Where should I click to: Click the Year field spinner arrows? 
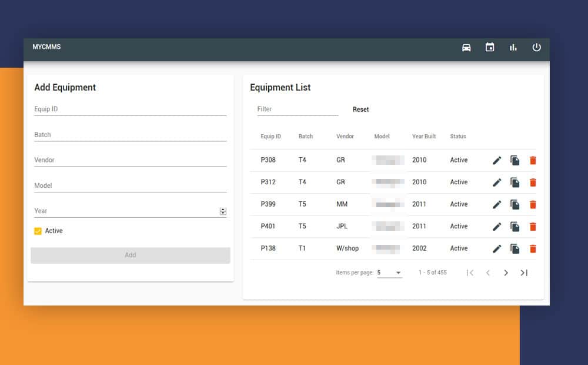tap(223, 211)
